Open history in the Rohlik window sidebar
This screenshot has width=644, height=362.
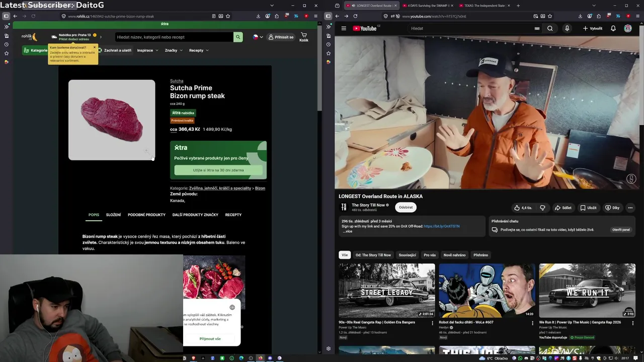[x=7, y=44]
